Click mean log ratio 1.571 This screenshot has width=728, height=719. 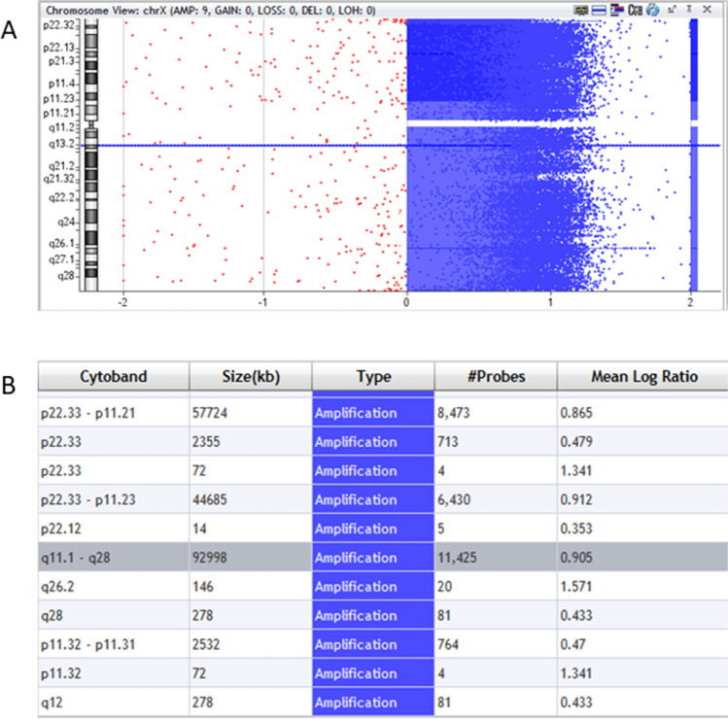[x=576, y=586]
